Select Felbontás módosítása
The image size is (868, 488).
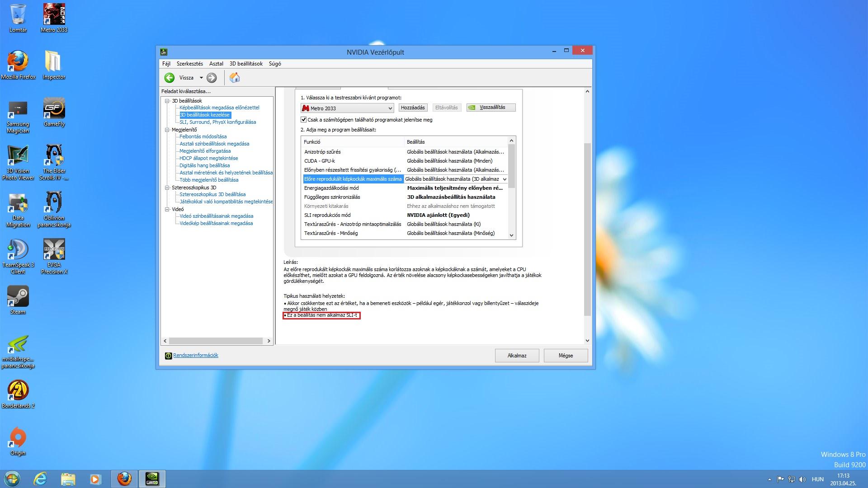coord(203,136)
